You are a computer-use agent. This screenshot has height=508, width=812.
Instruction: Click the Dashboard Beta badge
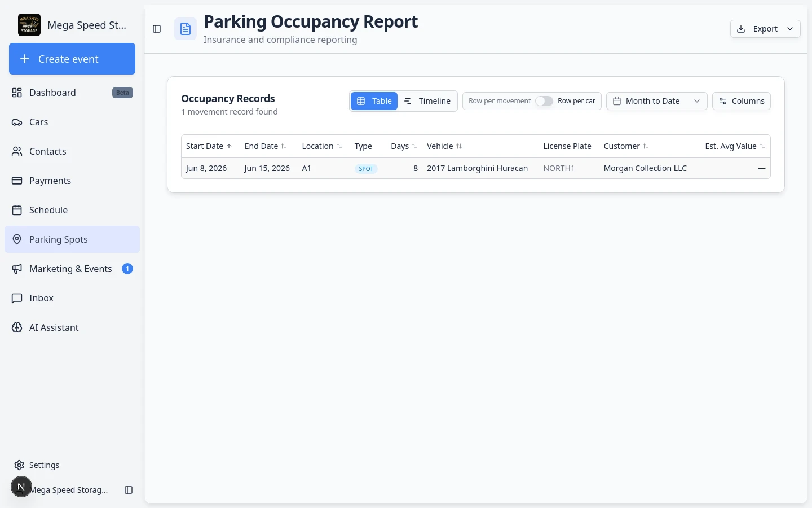pyautogui.click(x=122, y=93)
